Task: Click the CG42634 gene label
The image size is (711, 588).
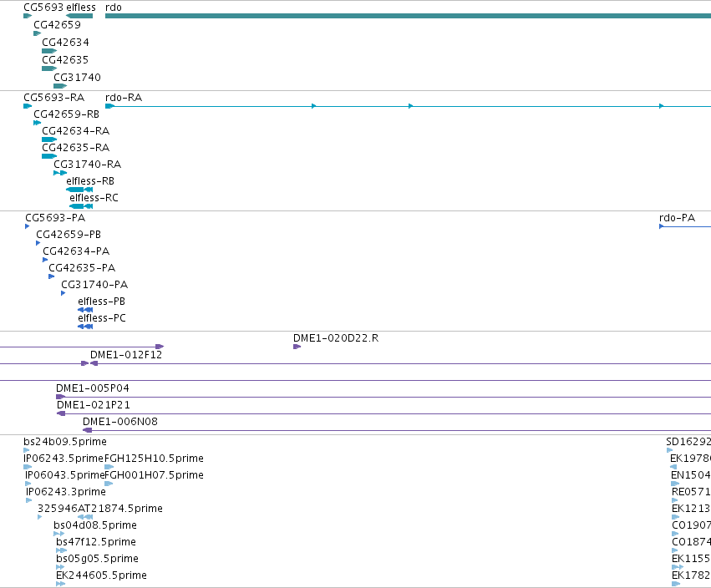Action: pos(65,43)
